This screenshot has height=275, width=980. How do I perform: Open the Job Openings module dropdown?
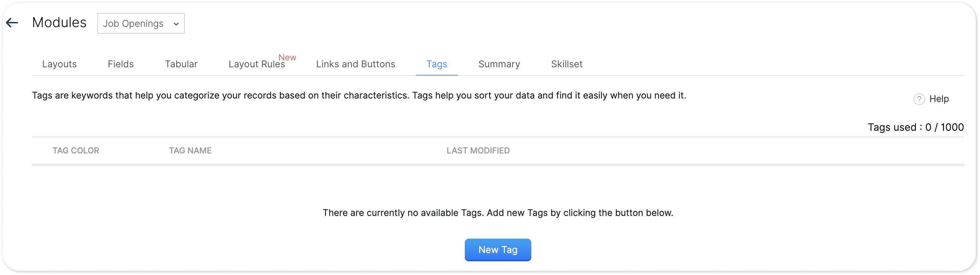(141, 24)
